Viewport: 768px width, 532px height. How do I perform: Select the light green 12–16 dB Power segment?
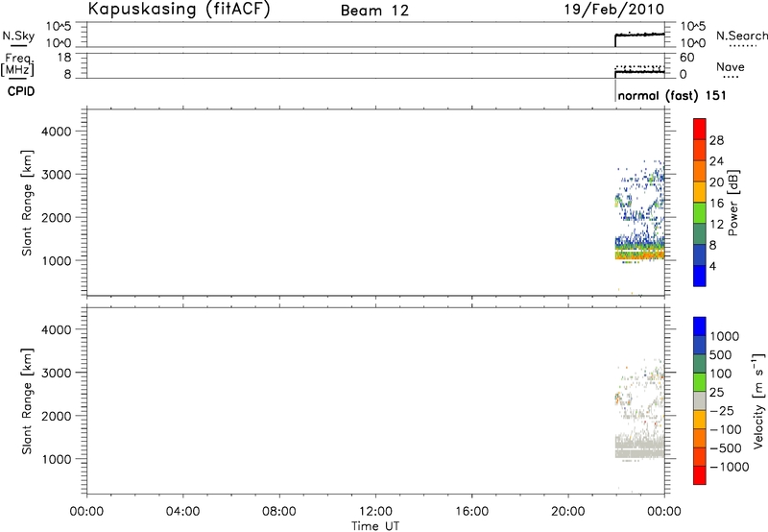pyautogui.click(x=700, y=213)
